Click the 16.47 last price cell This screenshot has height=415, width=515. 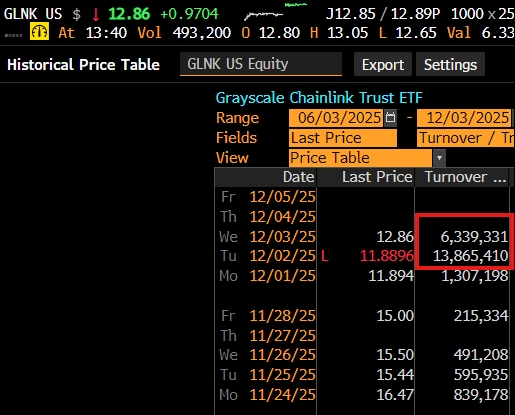click(x=395, y=395)
